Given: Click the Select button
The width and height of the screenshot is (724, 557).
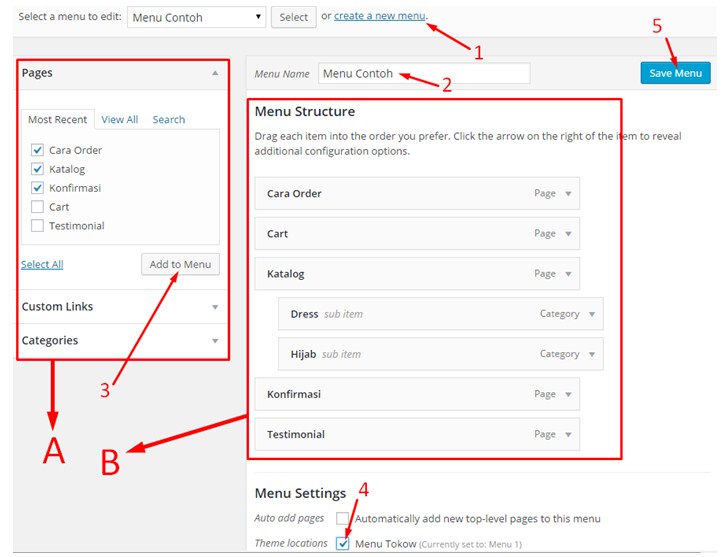Looking at the screenshot, I should (x=294, y=17).
